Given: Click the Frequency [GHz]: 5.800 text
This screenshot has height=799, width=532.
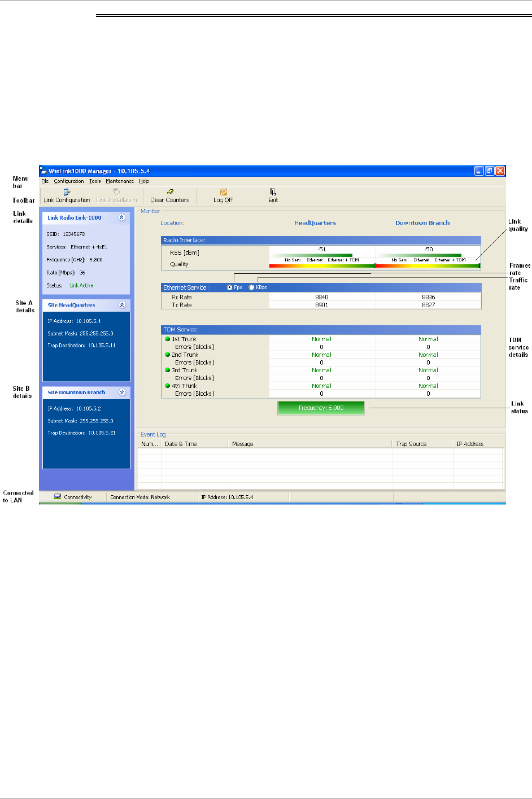Looking at the screenshot, I should tap(75, 260).
